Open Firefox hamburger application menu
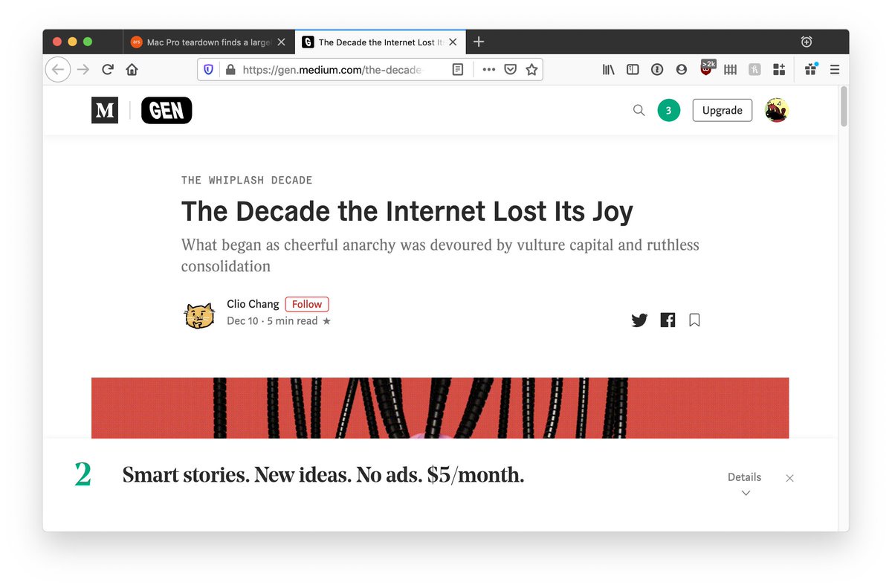892x588 pixels. 835,69
